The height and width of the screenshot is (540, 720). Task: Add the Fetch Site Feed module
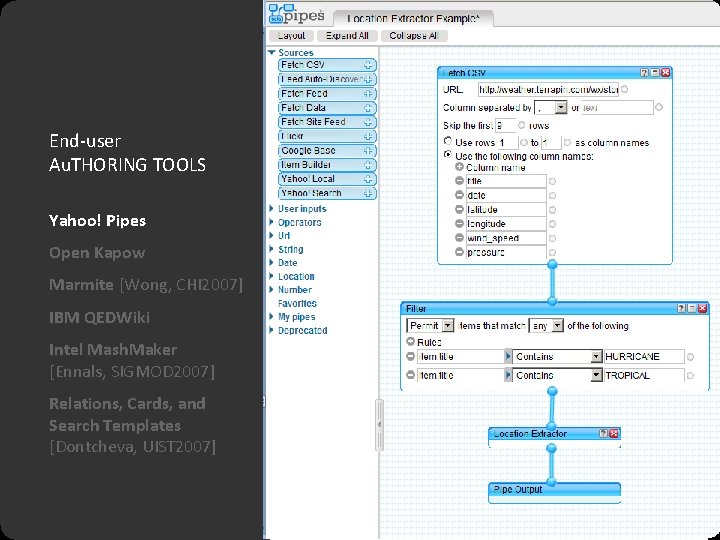[x=368, y=122]
